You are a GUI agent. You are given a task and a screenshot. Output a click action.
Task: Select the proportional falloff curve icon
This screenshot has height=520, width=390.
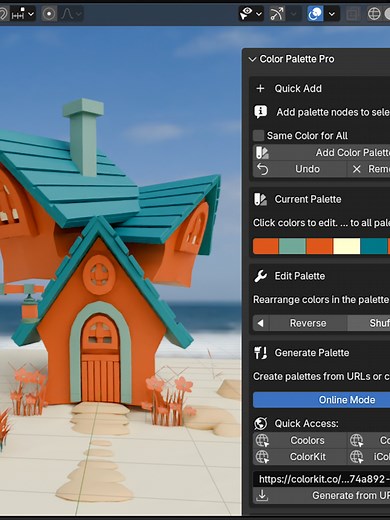pos(67,14)
